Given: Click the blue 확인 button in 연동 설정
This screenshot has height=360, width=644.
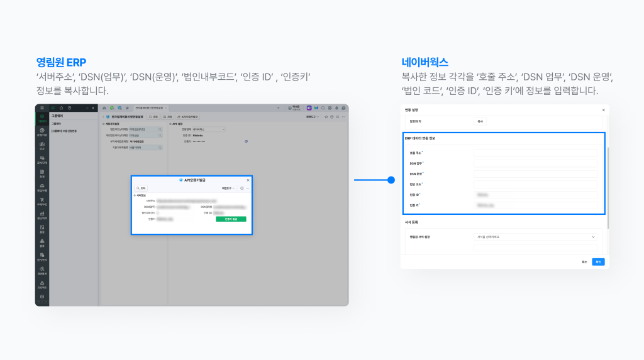Looking at the screenshot, I should click(598, 261).
